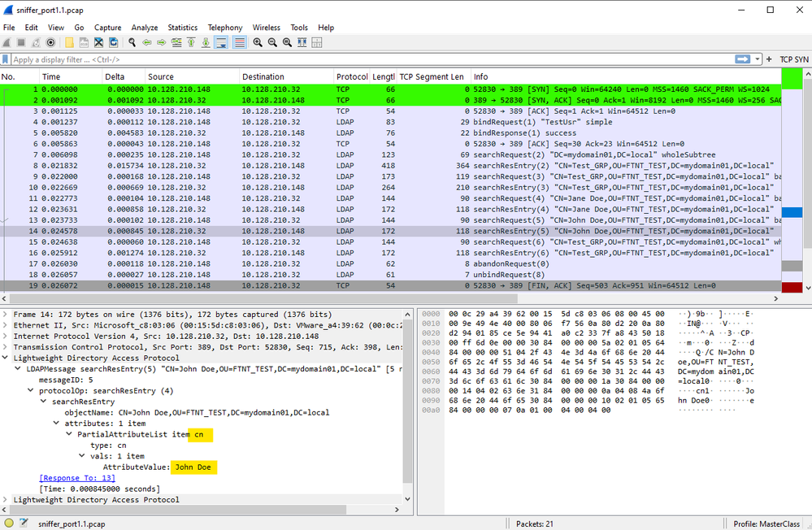Apply the TCP SYN filter button
Screen dimensions: 812x530
pyautogui.click(x=793, y=59)
